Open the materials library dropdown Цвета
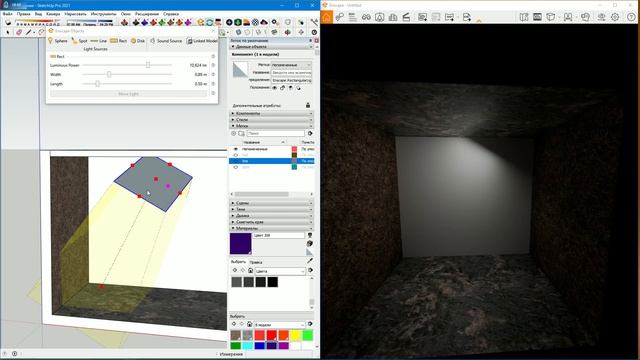Viewport: 640px width, 360px height. pyautogui.click(x=280, y=271)
